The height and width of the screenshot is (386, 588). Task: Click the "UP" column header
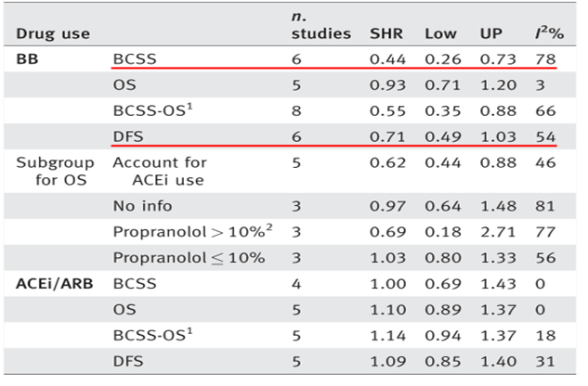[491, 34]
